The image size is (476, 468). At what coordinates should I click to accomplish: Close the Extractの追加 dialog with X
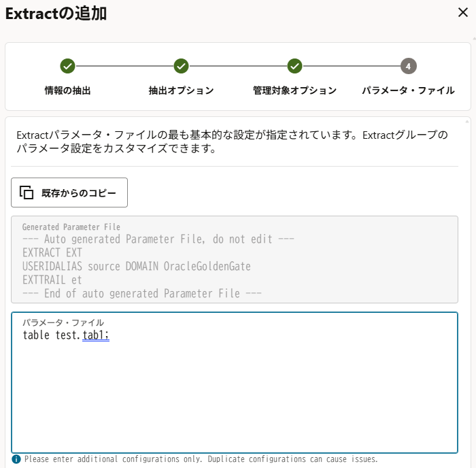462,12
